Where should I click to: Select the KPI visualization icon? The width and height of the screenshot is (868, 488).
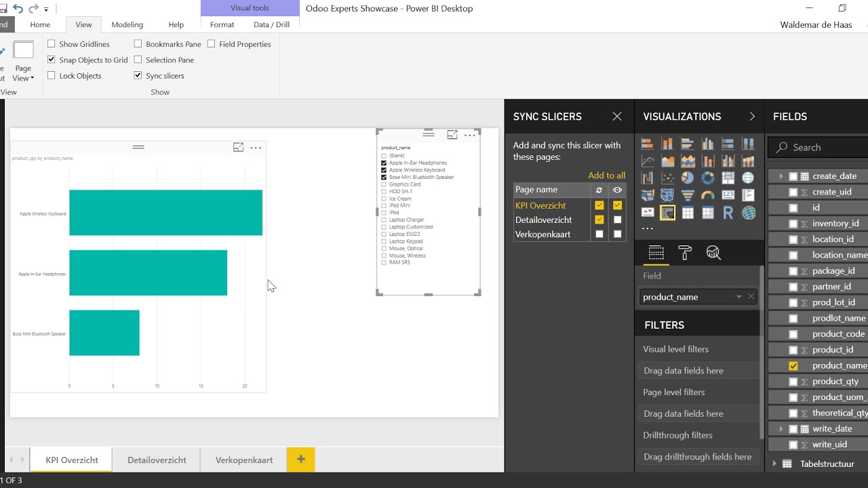648,212
